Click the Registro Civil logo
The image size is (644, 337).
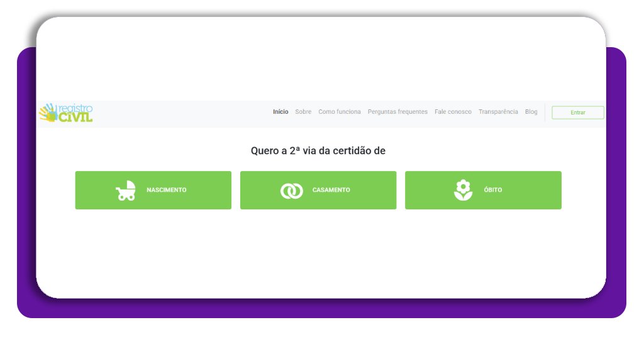[66, 113]
